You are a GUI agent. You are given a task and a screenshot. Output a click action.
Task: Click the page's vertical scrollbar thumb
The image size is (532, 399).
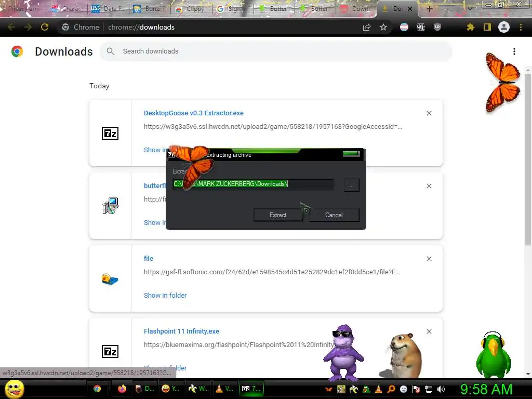tap(528, 159)
